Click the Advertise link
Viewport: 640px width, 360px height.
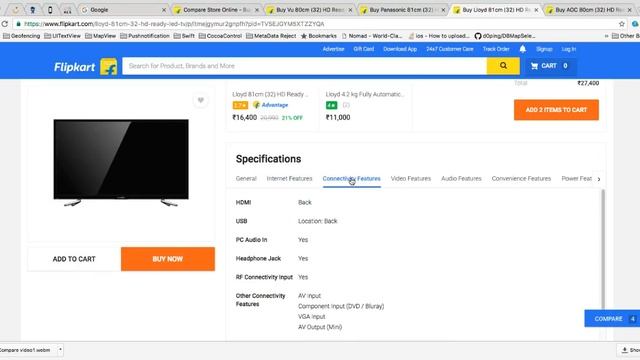tap(333, 49)
